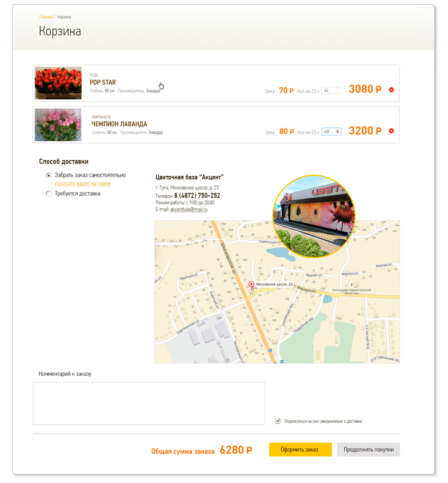Click 'Оформить заказ' yellow button
The width and height of the screenshot is (448, 483).
click(300, 449)
